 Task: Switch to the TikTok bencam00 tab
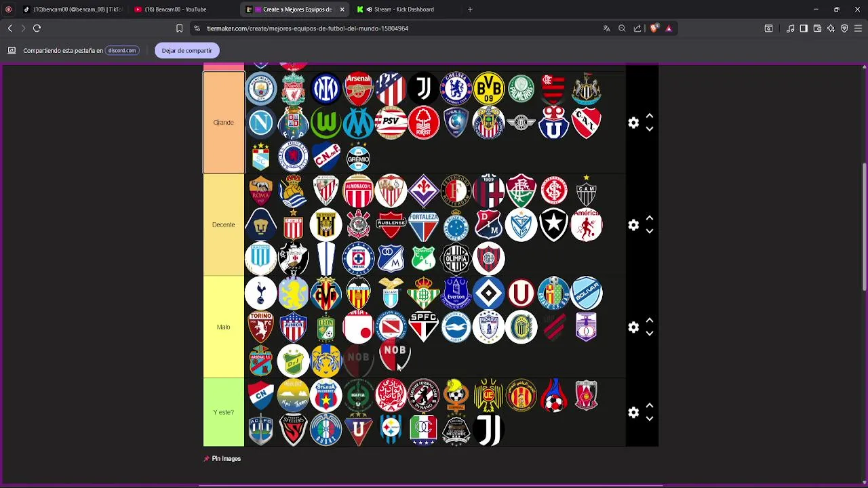pyautogui.click(x=73, y=9)
